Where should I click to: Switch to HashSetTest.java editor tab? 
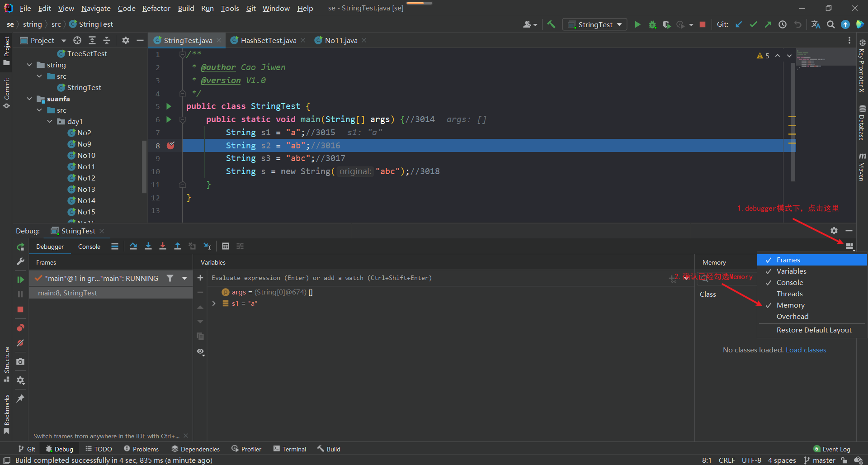click(x=268, y=40)
